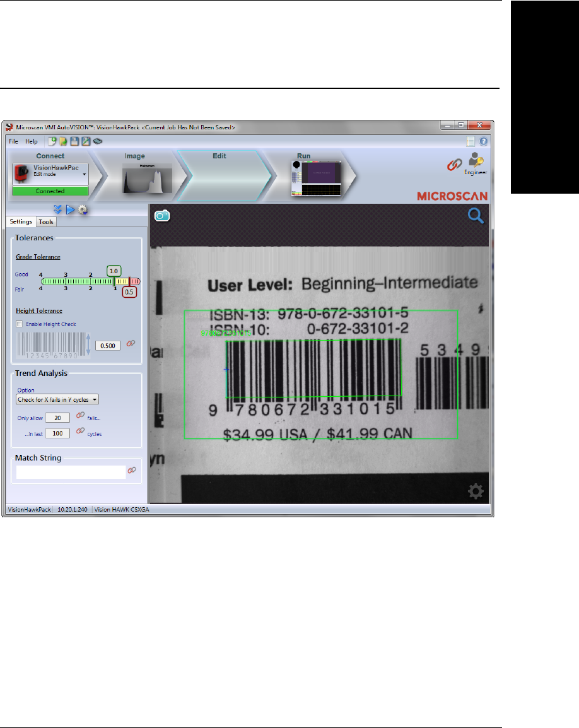579x728 pixels.
Task: Click the magnifying glass zoom icon
Action: pyautogui.click(x=476, y=215)
